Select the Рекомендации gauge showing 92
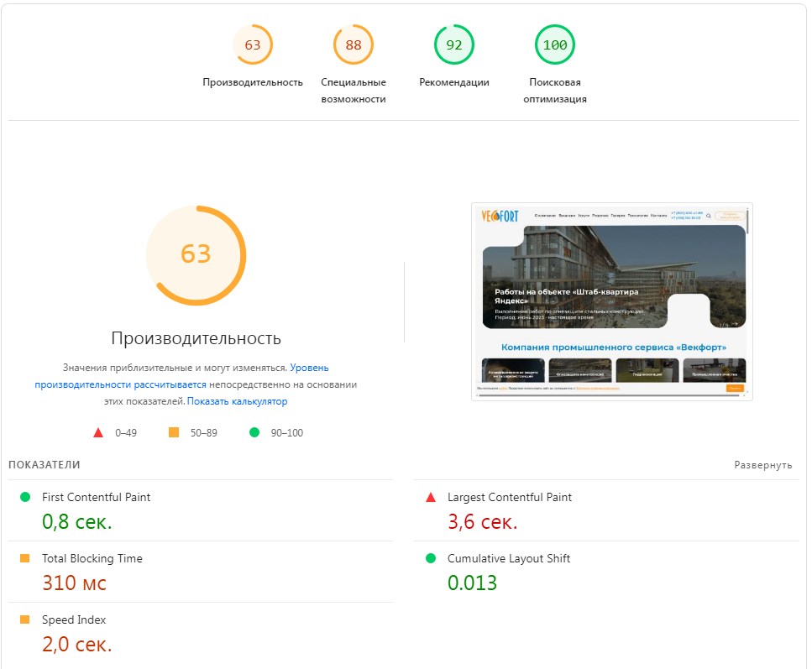 pos(454,46)
